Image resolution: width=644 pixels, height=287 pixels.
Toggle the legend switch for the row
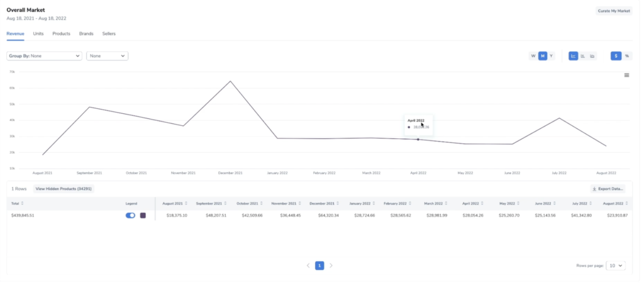[x=131, y=215]
